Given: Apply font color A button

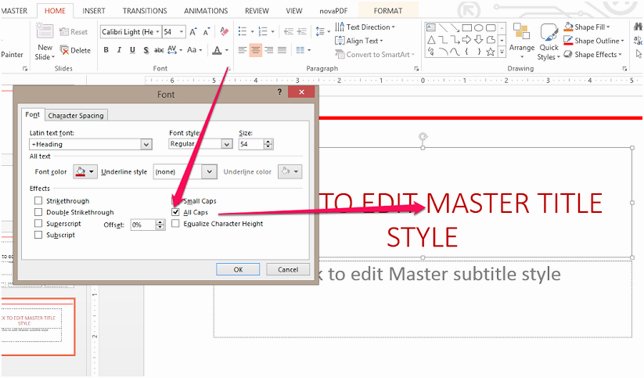Looking at the screenshot, I should [217, 51].
